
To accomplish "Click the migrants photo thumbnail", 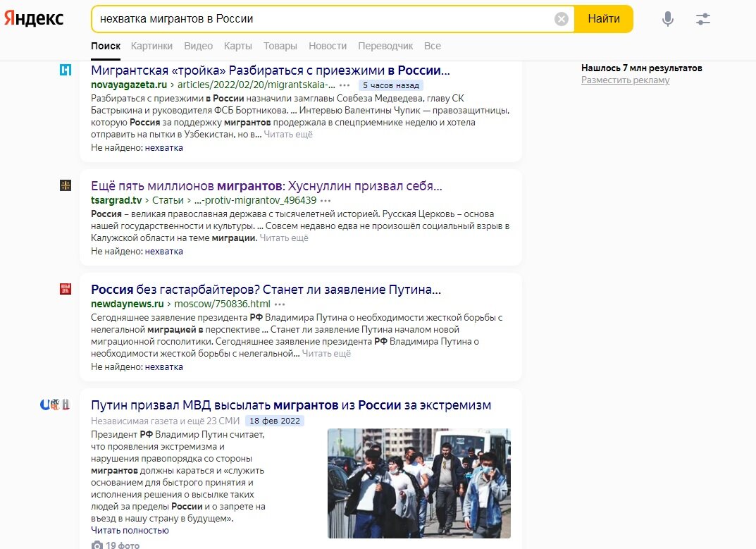I will (x=419, y=483).
